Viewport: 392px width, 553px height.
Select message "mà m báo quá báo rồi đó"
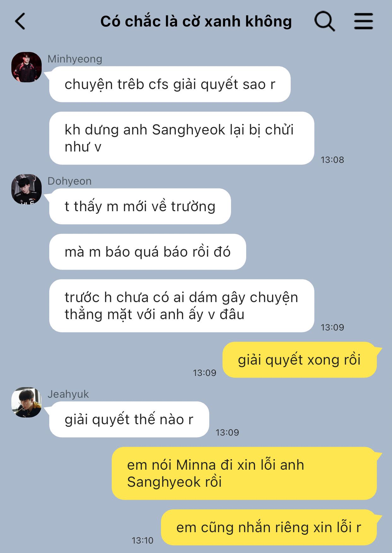pyautogui.click(x=148, y=252)
